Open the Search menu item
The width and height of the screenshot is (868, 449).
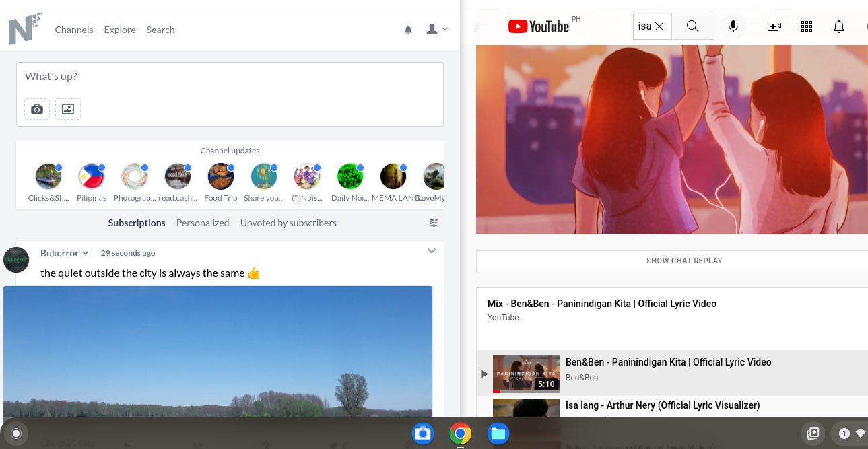click(x=160, y=30)
